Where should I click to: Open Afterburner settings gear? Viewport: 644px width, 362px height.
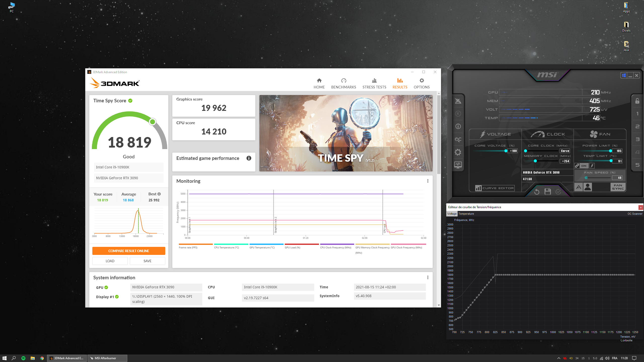(x=458, y=152)
